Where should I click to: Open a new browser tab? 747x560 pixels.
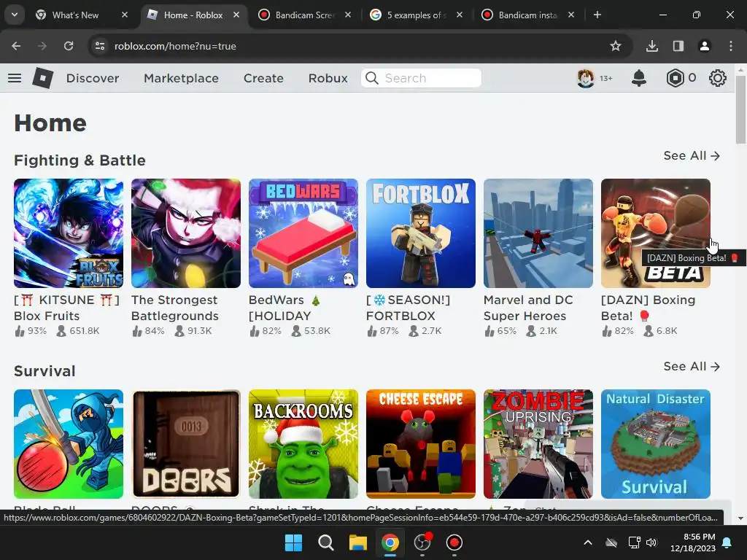pyautogui.click(x=597, y=15)
